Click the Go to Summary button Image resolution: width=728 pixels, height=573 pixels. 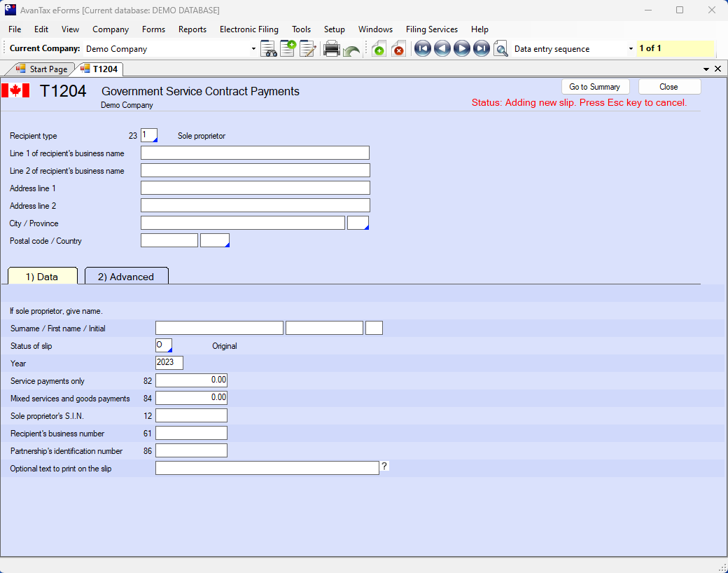[x=595, y=87]
